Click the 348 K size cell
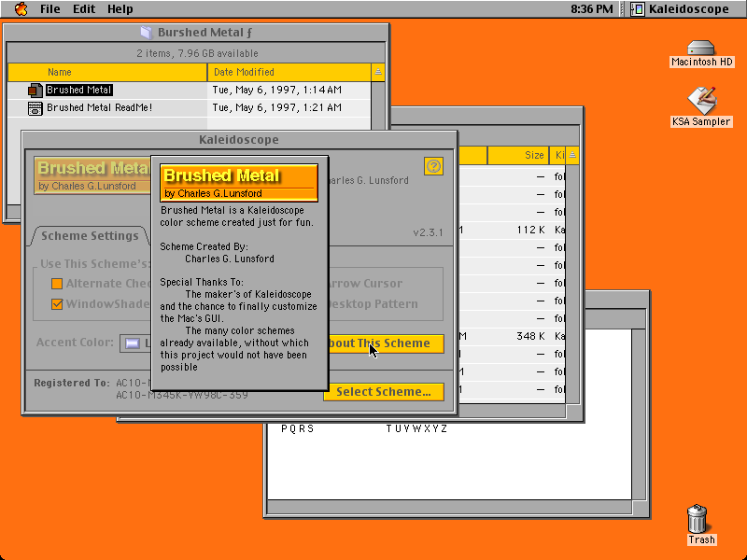Viewport: 747px width, 560px height. pos(530,336)
